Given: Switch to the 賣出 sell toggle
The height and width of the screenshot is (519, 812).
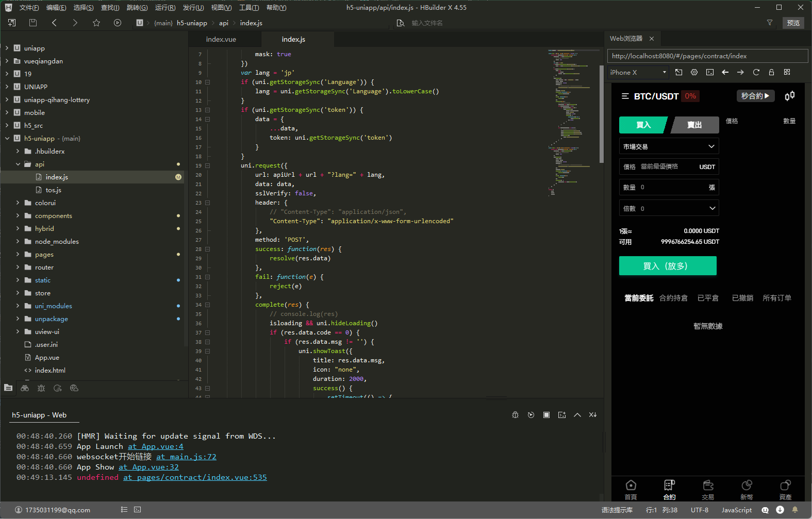Looking at the screenshot, I should pyautogui.click(x=694, y=125).
